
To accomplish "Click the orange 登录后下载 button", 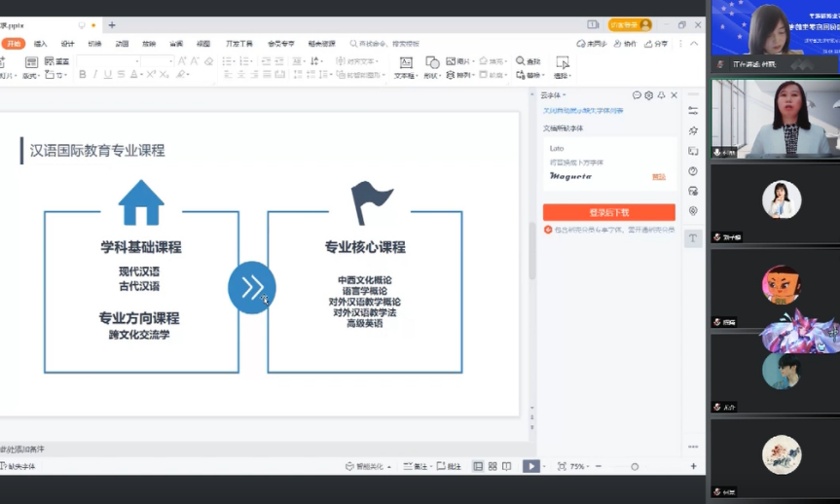I will click(608, 212).
